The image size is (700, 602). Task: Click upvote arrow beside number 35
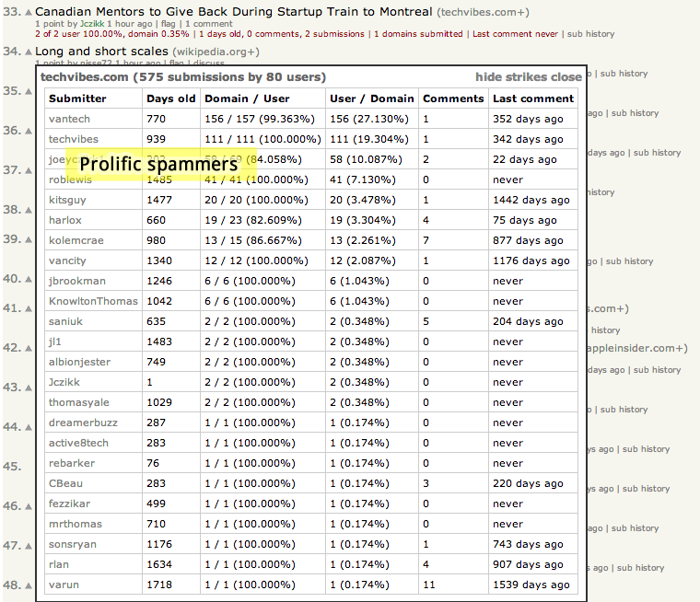(29, 91)
